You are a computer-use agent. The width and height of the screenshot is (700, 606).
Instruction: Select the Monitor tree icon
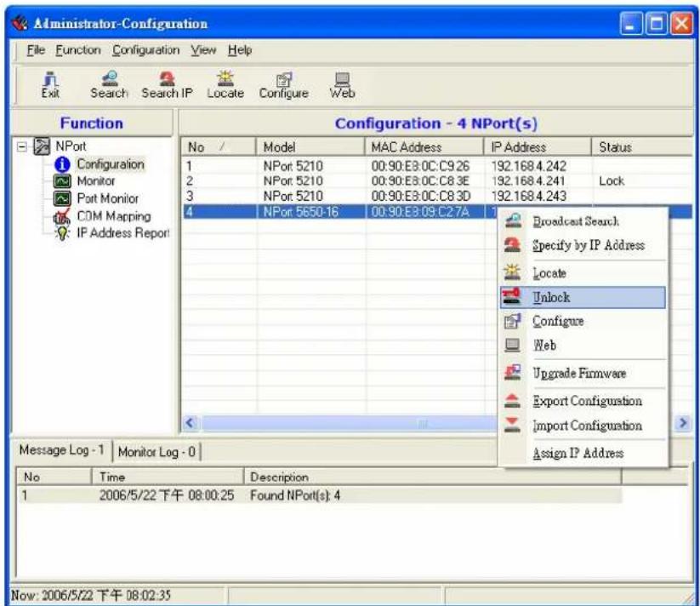pyautogui.click(x=62, y=180)
